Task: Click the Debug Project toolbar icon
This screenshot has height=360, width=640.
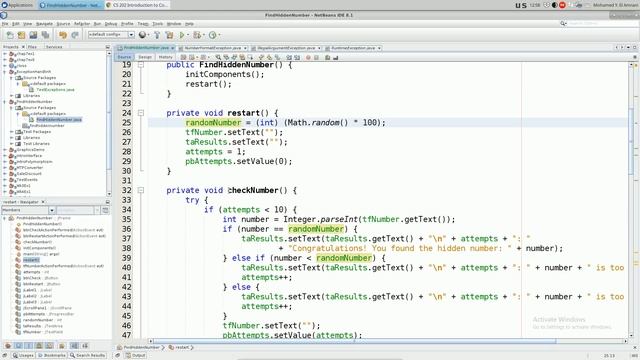Action: pyautogui.click(x=197, y=35)
